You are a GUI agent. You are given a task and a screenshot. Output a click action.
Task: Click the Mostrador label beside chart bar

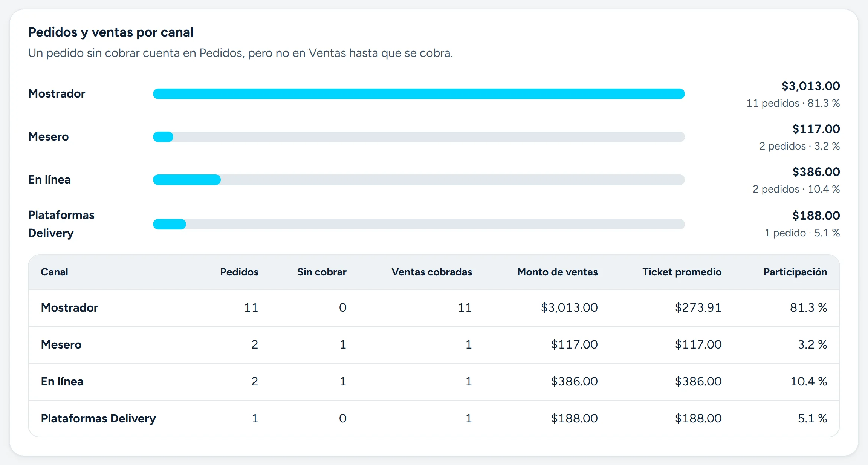click(57, 94)
